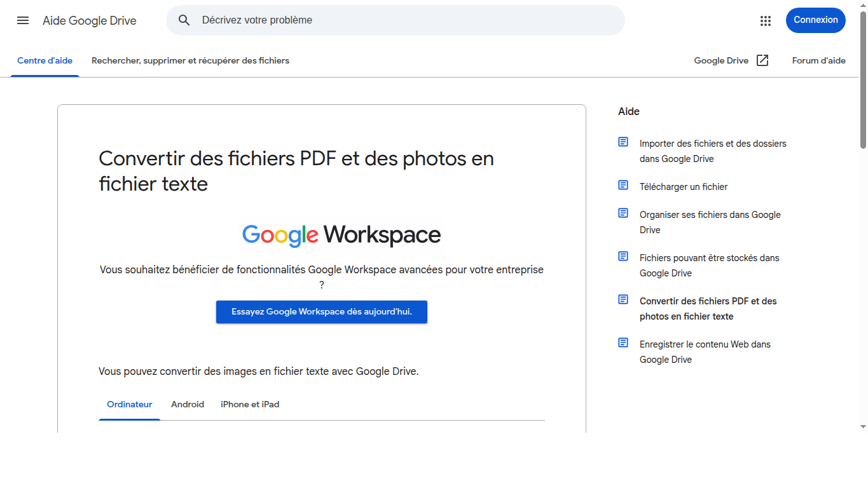This screenshot has height=488, width=868.
Task: Open Organiser ses fichiers dans Google Drive
Action: click(x=710, y=222)
